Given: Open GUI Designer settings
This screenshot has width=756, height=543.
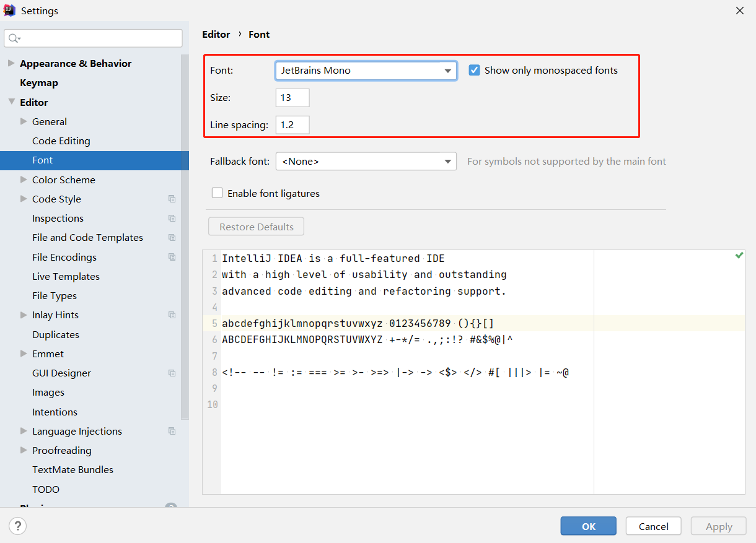Looking at the screenshot, I should 61,373.
